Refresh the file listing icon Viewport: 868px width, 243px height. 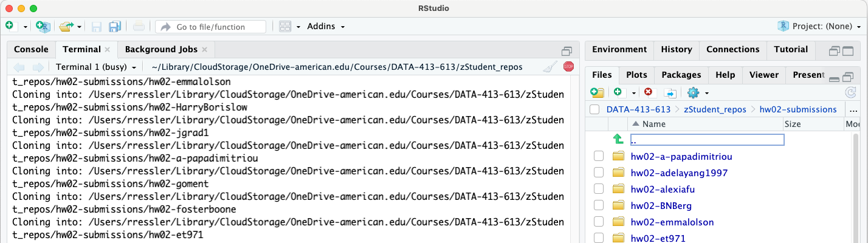[850, 92]
